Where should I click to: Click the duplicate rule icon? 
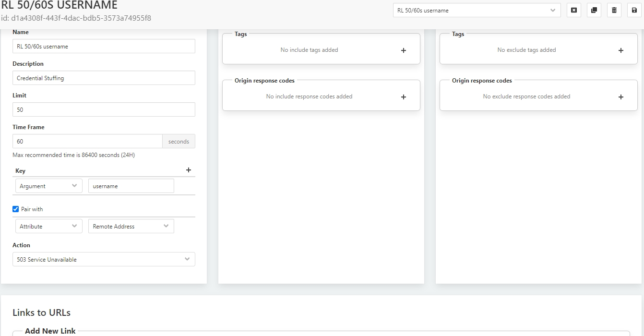594,10
